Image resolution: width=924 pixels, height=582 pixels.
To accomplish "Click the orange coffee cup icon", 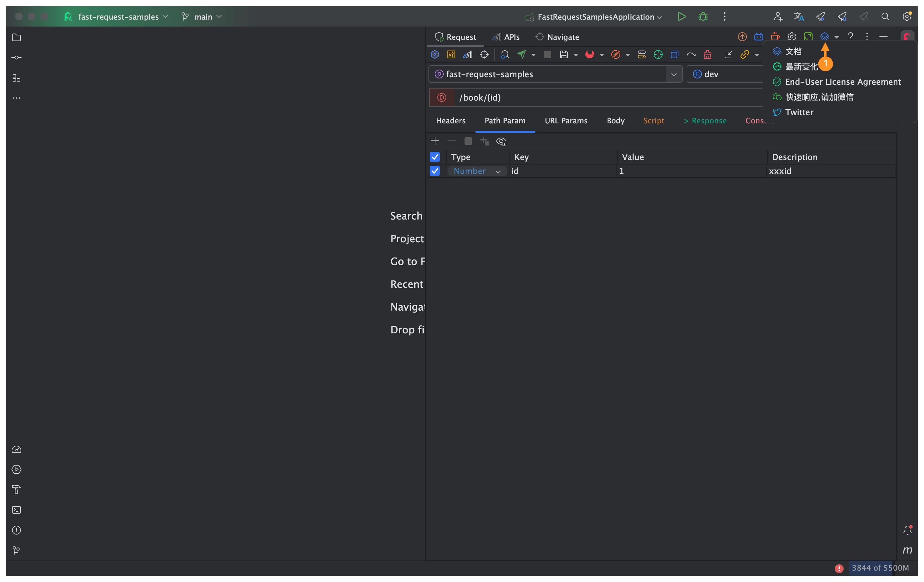I will pos(775,37).
